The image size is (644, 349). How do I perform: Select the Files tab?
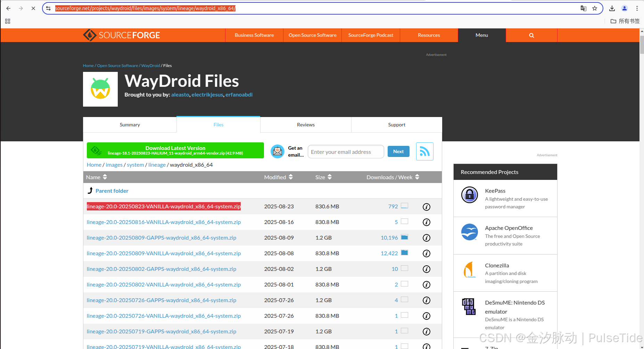(x=218, y=125)
